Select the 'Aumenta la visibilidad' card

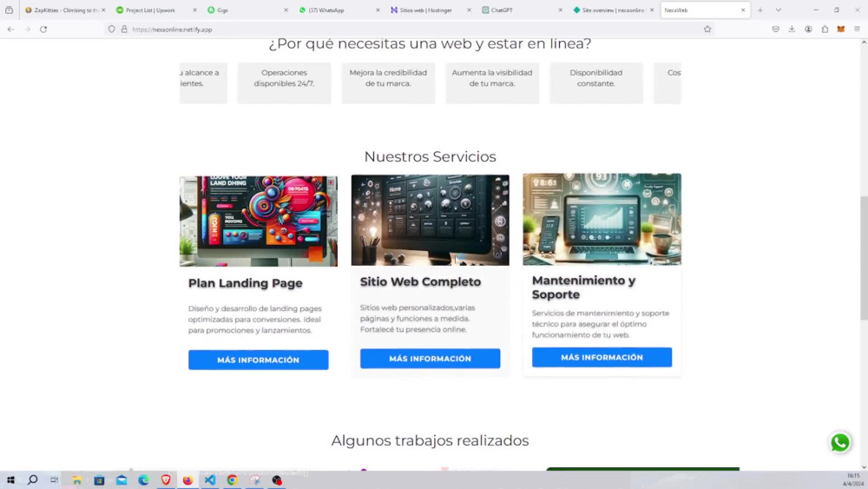(x=492, y=83)
